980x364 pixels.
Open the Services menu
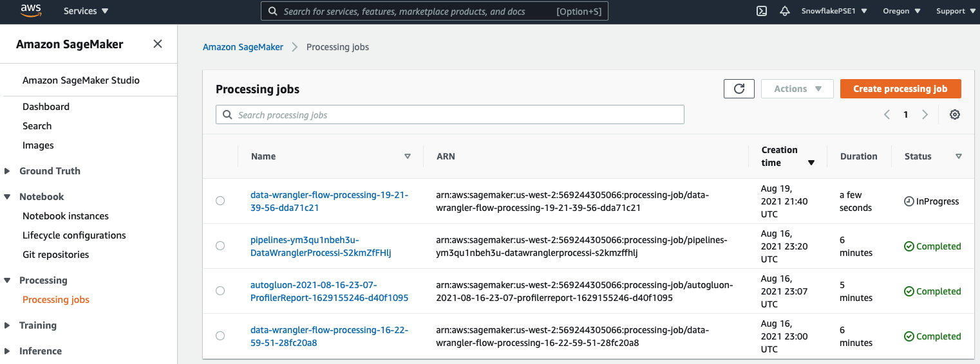coord(86,11)
